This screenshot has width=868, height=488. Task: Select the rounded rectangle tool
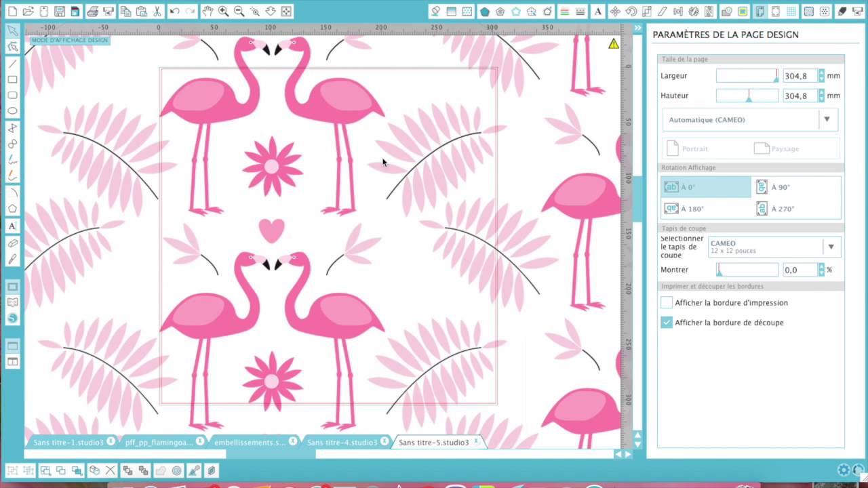click(x=12, y=95)
